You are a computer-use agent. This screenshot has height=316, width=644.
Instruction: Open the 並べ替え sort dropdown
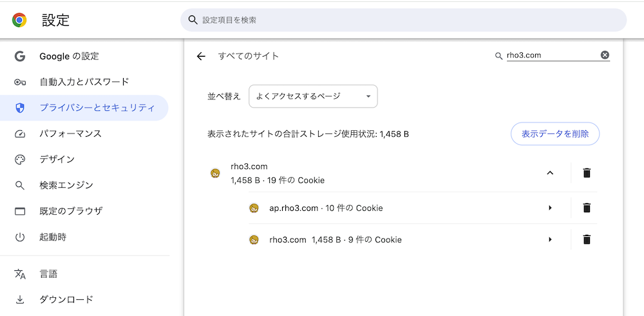313,96
